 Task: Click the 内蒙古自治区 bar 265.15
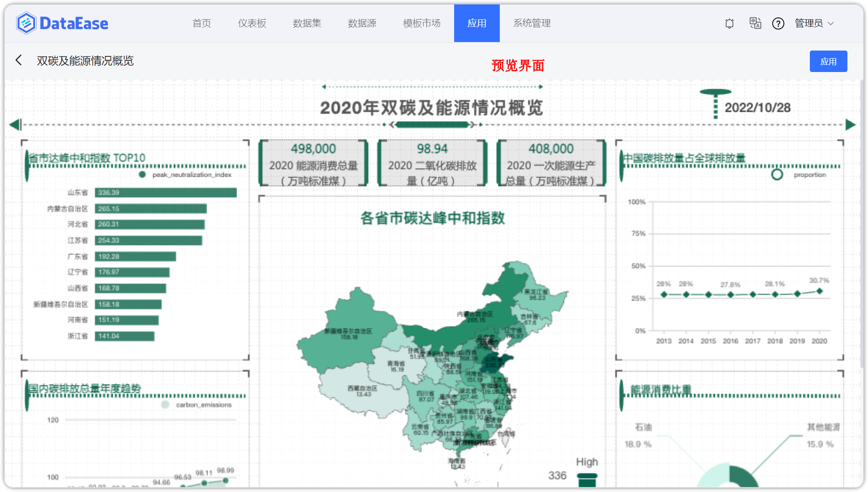coord(151,208)
